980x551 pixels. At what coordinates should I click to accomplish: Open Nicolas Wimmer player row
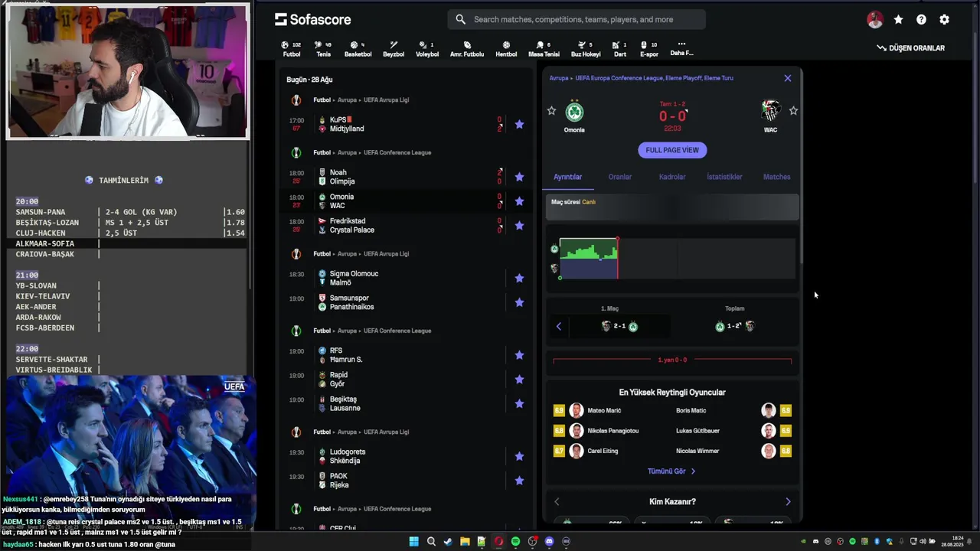pyautogui.click(x=733, y=451)
